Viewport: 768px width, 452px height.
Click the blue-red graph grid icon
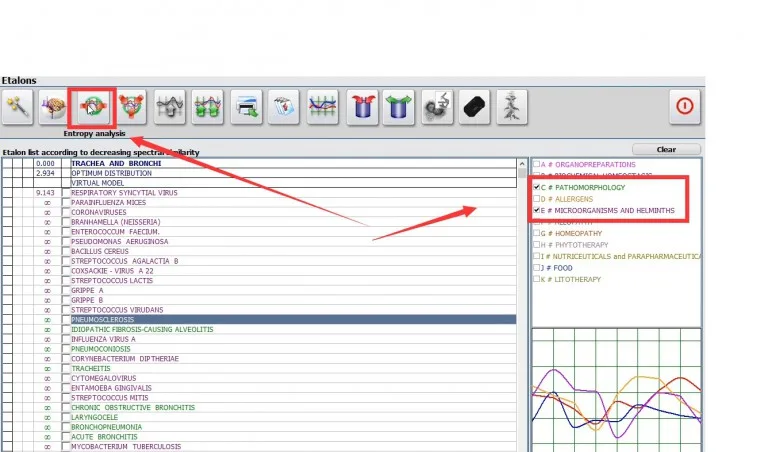coord(323,107)
